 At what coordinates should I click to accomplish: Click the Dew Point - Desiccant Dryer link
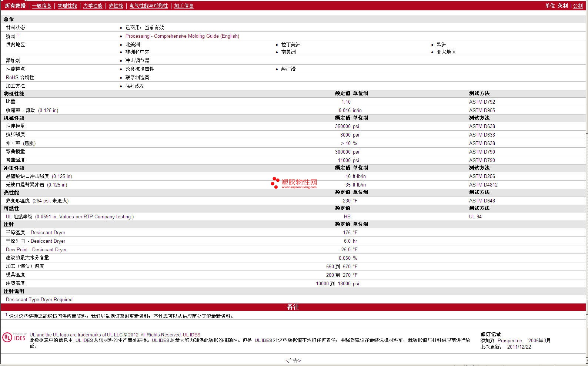[36, 249]
